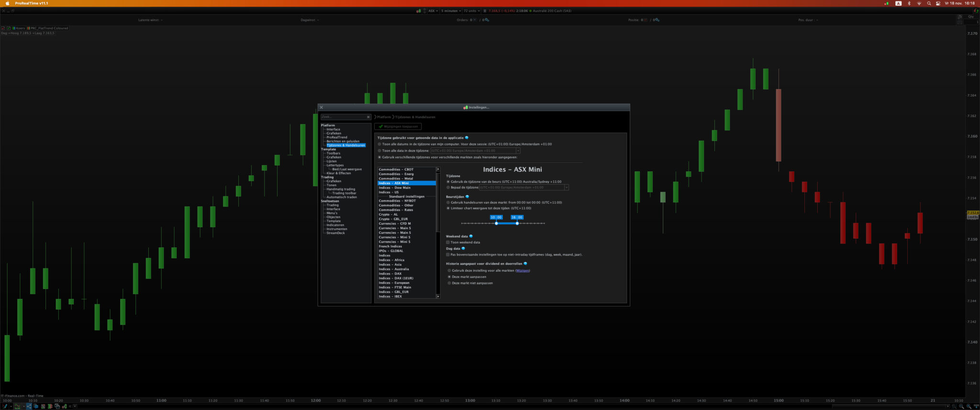
Task: Click the 'Wijzigen' link
Action: pos(523,271)
